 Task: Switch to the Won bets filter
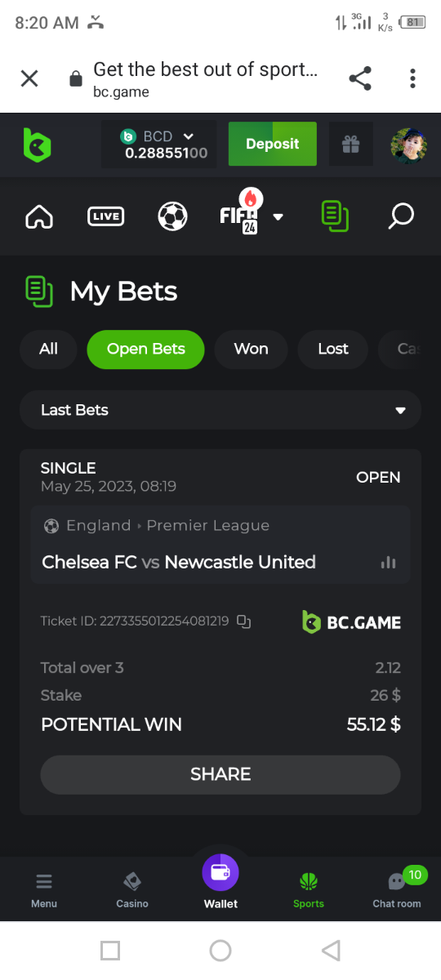251,349
